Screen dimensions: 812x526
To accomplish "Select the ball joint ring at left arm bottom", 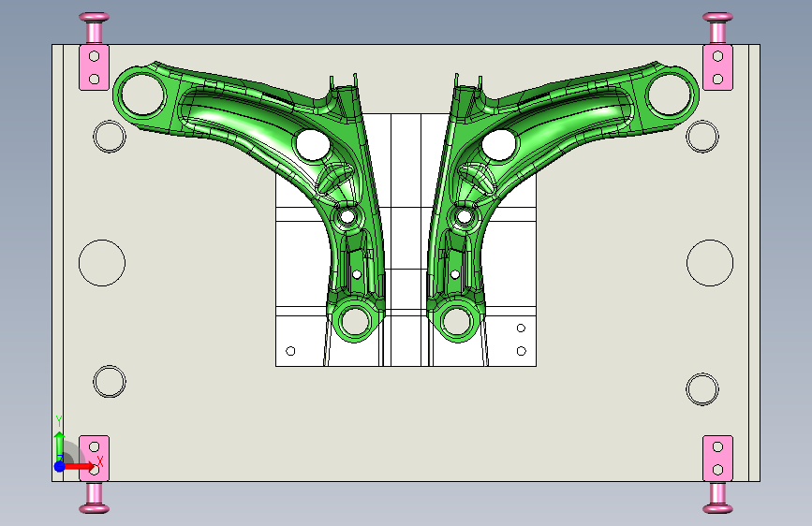I will pyautogui.click(x=355, y=321).
